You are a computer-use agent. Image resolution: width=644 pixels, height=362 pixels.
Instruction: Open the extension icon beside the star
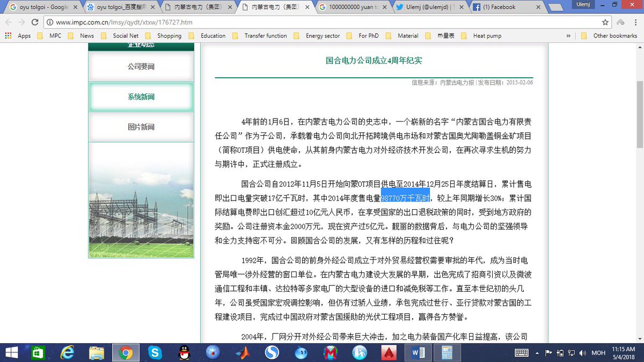point(620,23)
